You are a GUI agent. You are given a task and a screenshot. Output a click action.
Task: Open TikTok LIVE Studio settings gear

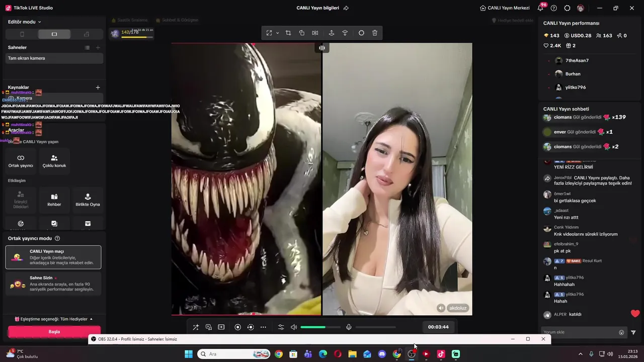[568, 8]
